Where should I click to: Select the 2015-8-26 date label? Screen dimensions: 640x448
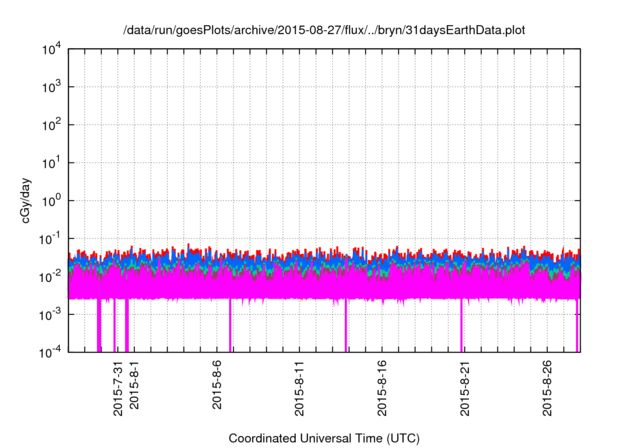(547, 388)
